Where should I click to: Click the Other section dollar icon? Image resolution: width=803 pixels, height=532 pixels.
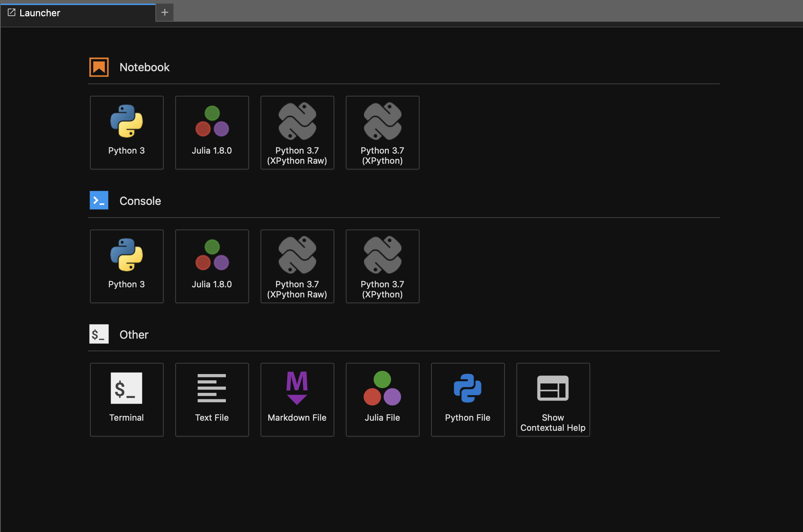[99, 334]
